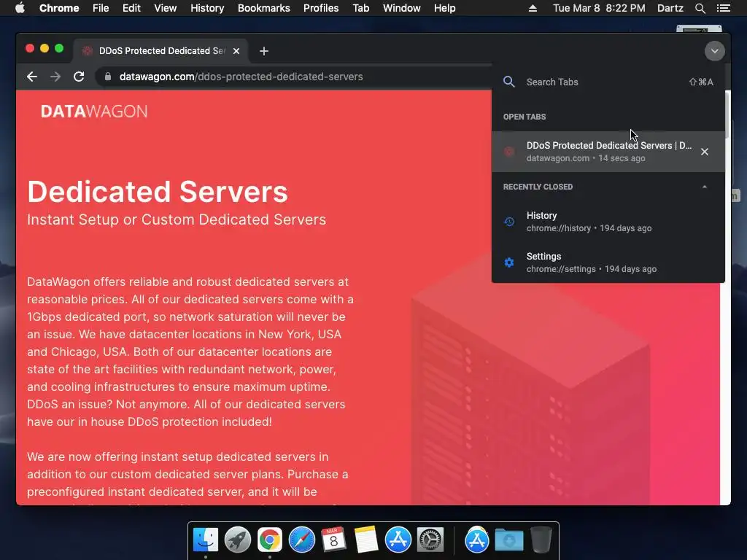
Task: Open the Help menu
Action: tap(444, 8)
